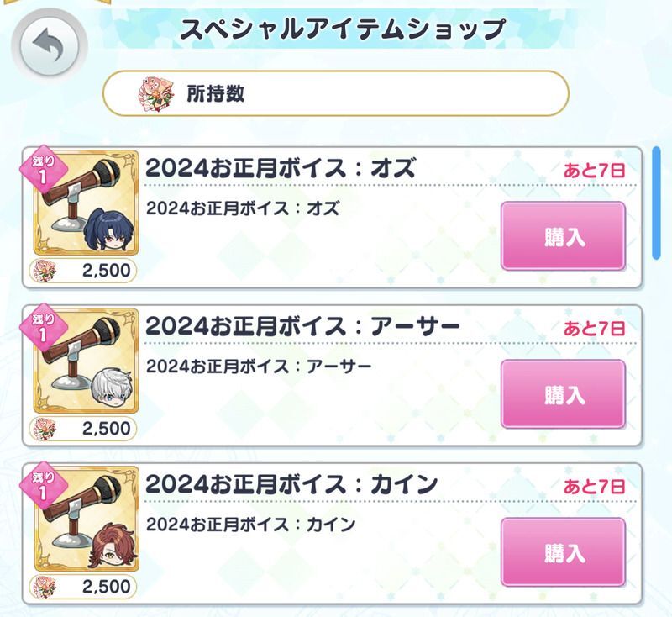The width and height of the screenshot is (672, 617).
Task: Click the pink remaining-1 badge on Arthur item
Action: pos(44,328)
